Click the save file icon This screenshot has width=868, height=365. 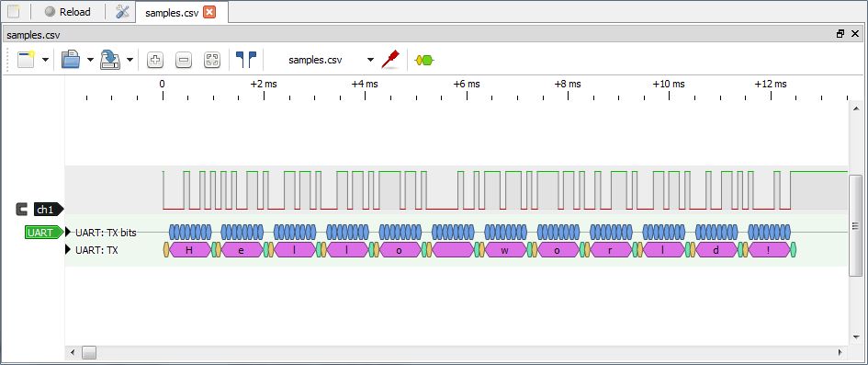[110, 59]
